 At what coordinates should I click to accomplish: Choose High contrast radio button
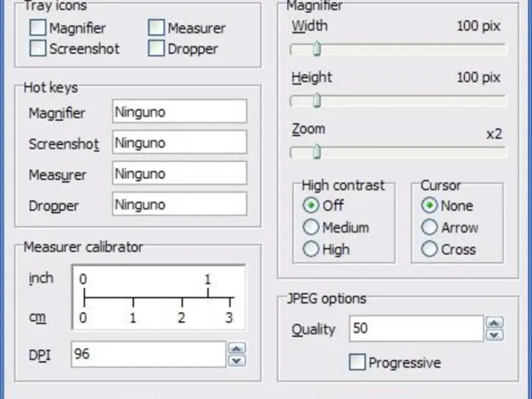[x=311, y=249]
